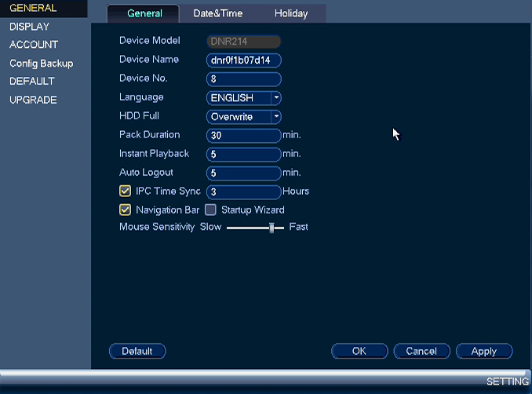Click the IPC Time Sync hours field
Image resolution: width=532 pixels, height=394 pixels.
tap(243, 192)
